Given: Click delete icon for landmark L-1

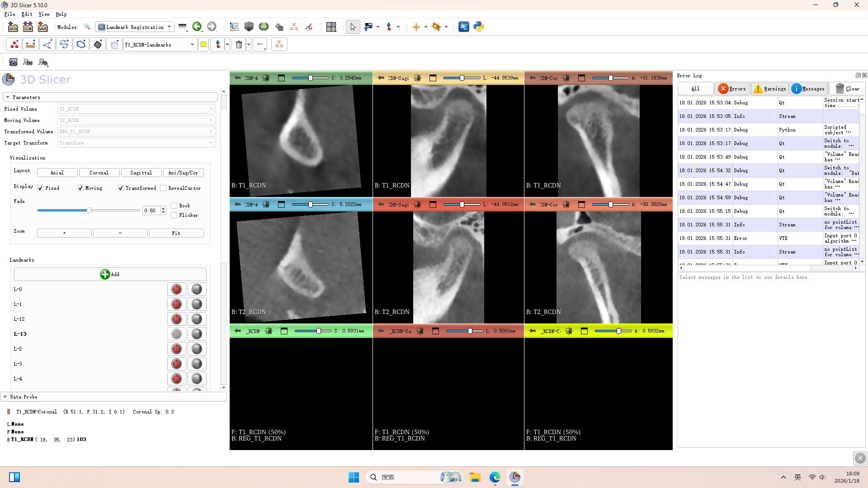Looking at the screenshot, I should (x=197, y=304).
